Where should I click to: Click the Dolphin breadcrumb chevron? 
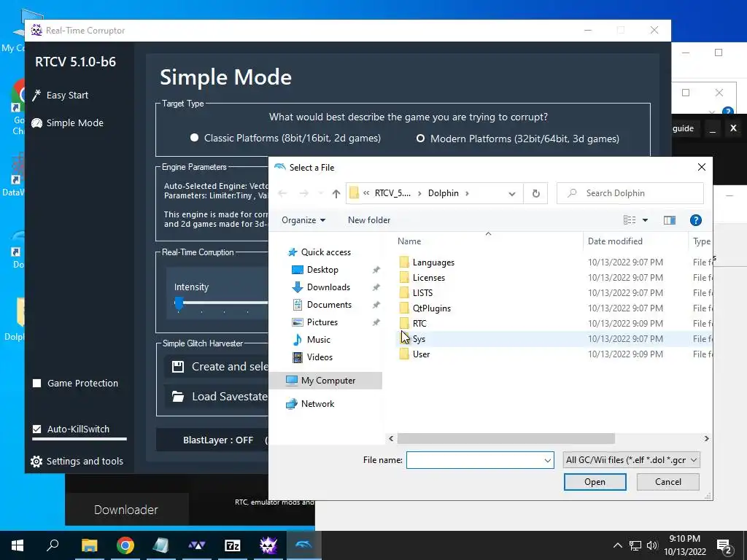pyautogui.click(x=467, y=193)
